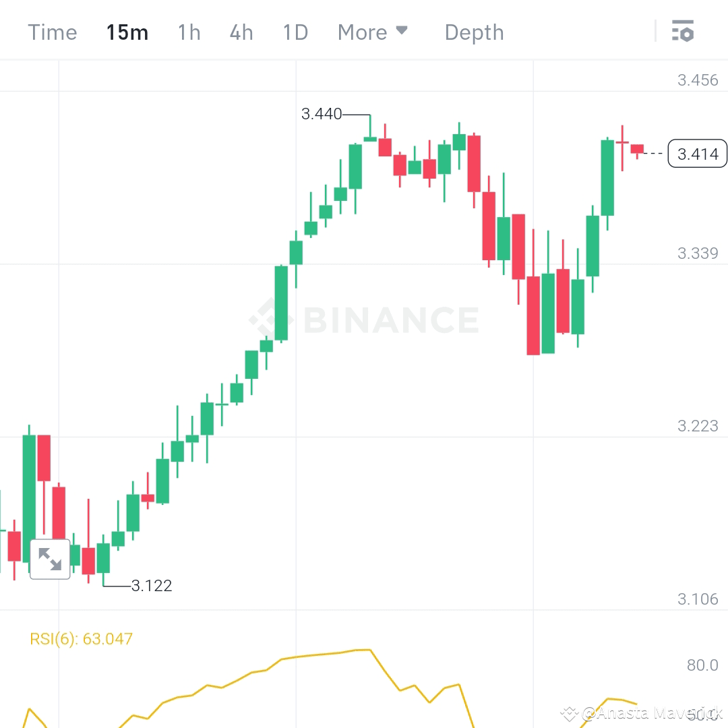This screenshot has width=728, height=728.
Task: Open the chart indicator settings icon
Action: click(682, 31)
